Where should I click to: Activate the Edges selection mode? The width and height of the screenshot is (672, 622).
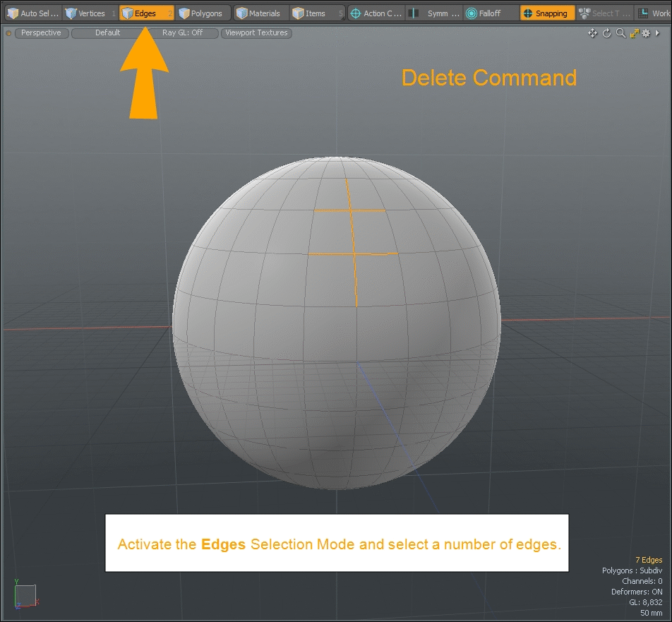pos(146,13)
